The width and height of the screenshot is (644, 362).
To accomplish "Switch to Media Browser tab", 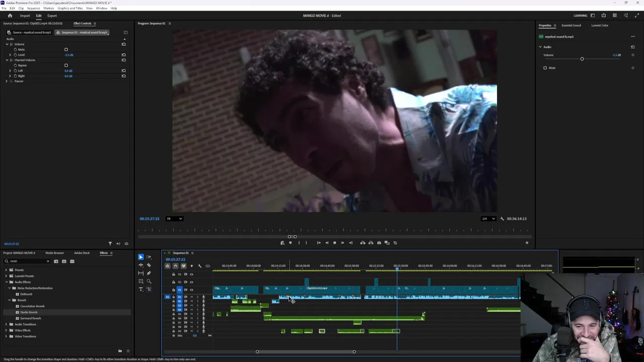I will pyautogui.click(x=54, y=253).
